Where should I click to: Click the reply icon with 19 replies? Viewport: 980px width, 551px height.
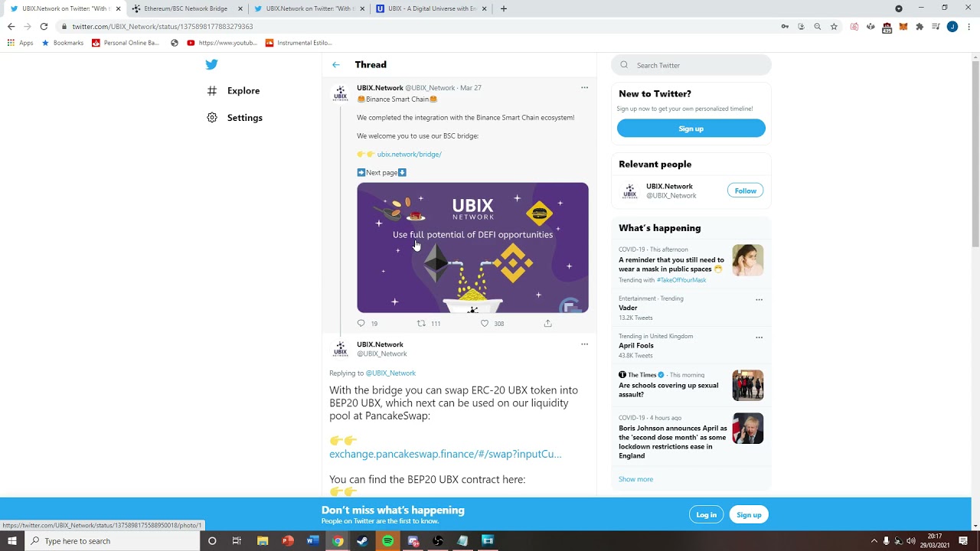pos(361,324)
